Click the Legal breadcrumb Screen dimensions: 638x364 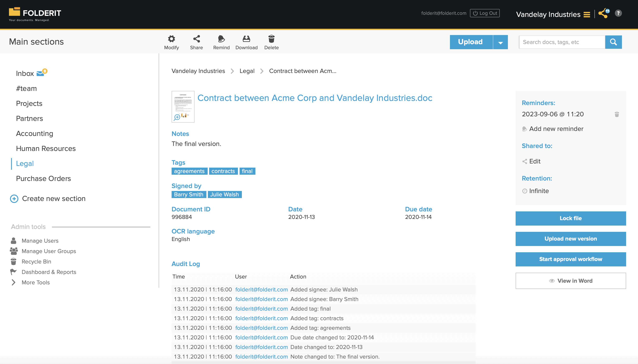pyautogui.click(x=247, y=71)
